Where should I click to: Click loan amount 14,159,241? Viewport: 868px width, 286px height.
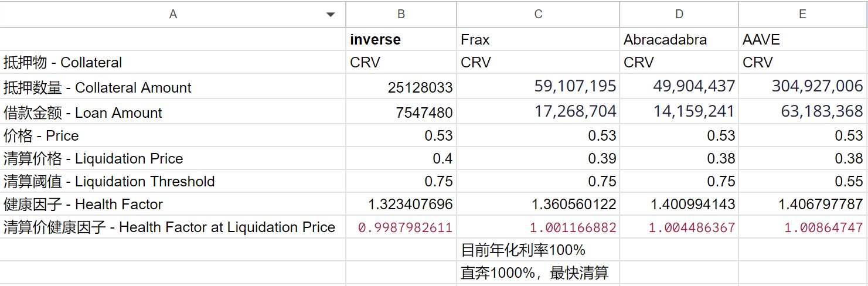pos(679,112)
